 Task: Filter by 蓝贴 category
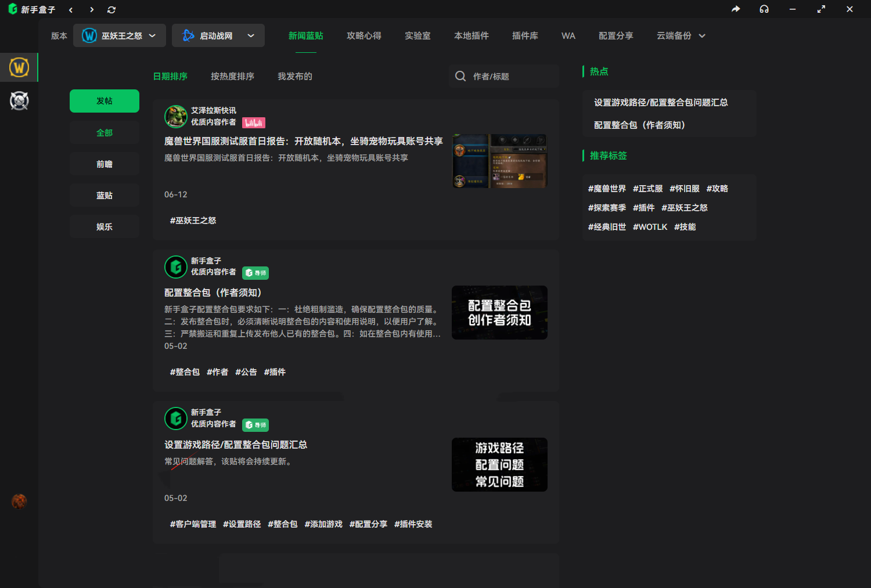pos(105,195)
